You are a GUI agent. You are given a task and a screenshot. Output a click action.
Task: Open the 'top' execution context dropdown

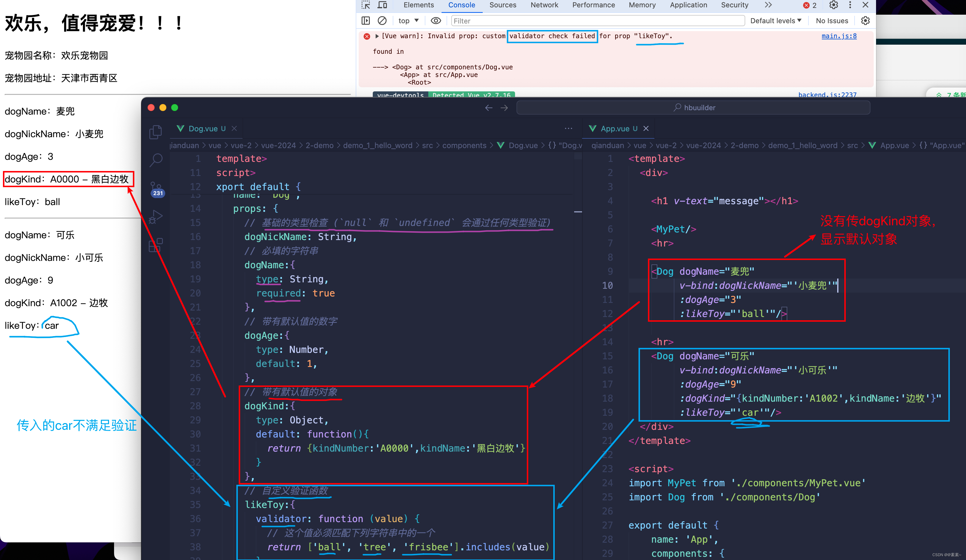click(x=408, y=20)
